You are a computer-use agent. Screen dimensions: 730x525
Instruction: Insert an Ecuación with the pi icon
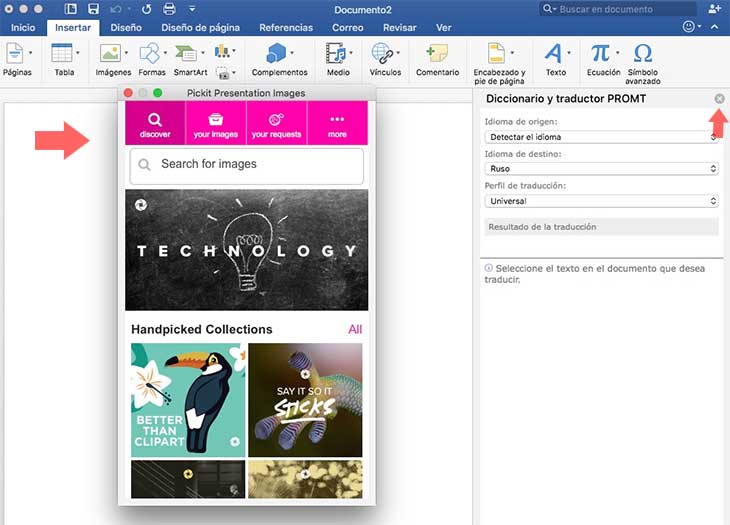tap(600, 53)
